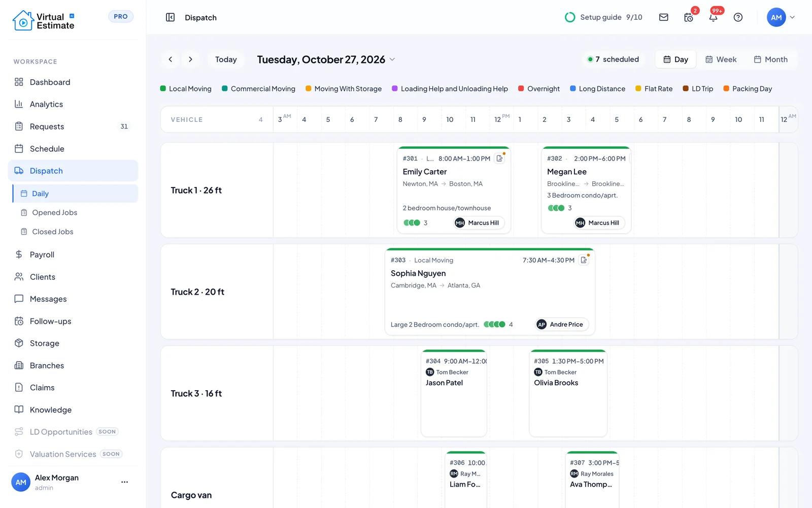812x508 pixels.
Task: Open note icon on job #303 card
Action: pyautogui.click(x=584, y=260)
